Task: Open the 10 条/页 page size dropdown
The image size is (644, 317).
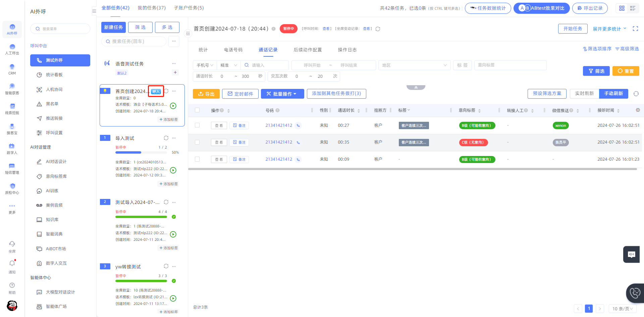Action: 623,309
